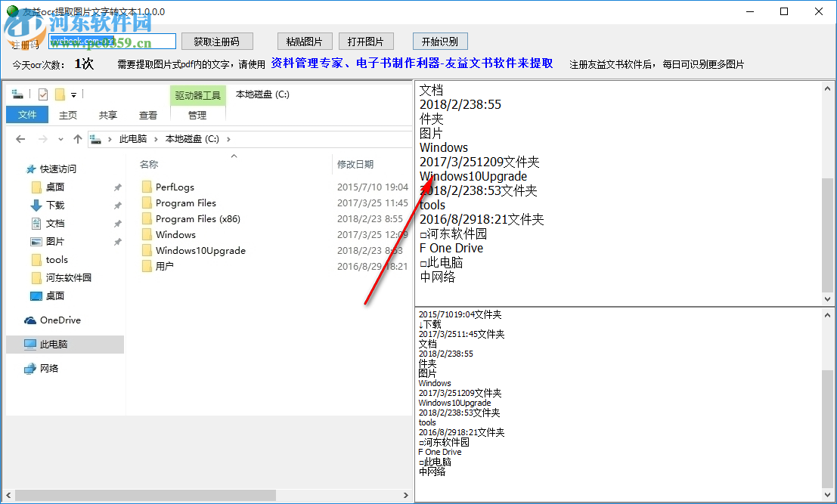Unpin 桌面 from quick access
837x504 pixels.
pyautogui.click(x=118, y=187)
